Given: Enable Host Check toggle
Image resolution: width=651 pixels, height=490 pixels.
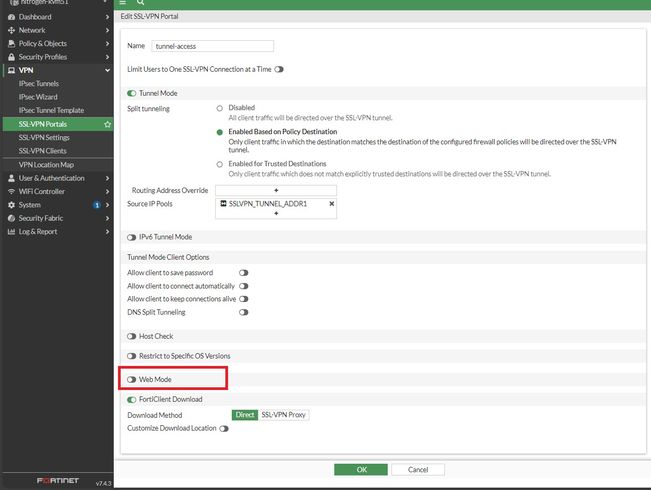Looking at the screenshot, I should pyautogui.click(x=132, y=336).
